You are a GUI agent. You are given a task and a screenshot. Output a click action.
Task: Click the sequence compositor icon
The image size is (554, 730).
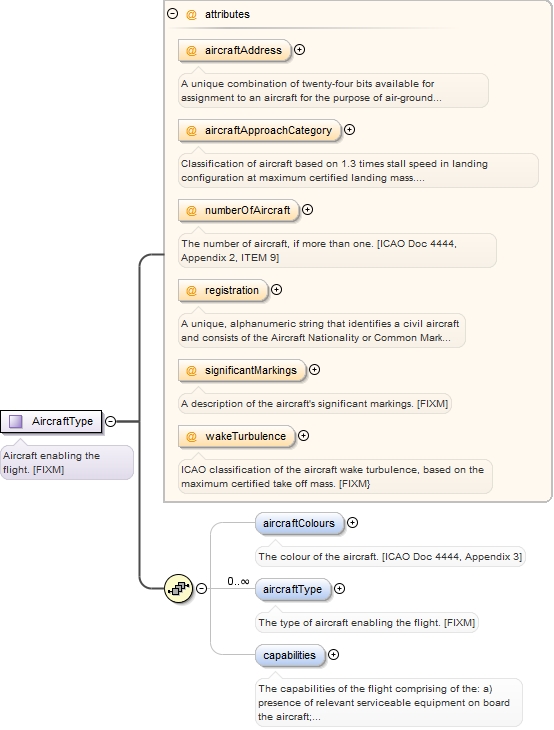[x=179, y=588]
